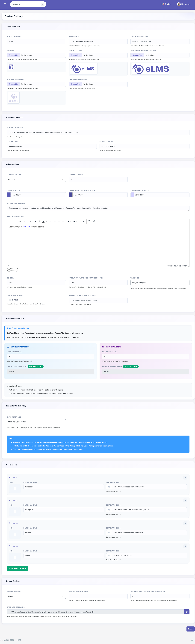The image size is (195, 644).
Task: Redo in the copyright editor
Action: tap(13, 222)
